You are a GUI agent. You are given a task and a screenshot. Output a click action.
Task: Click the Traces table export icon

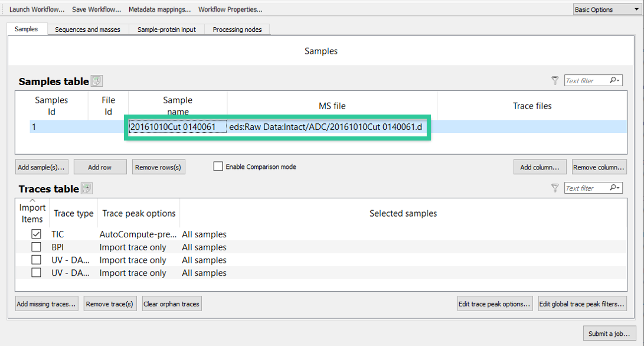87,188
